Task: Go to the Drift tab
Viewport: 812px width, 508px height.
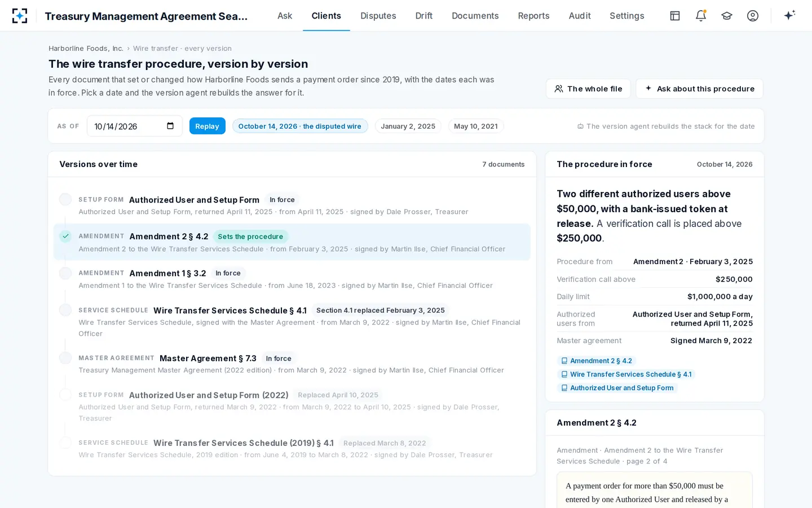Action: tap(424, 16)
